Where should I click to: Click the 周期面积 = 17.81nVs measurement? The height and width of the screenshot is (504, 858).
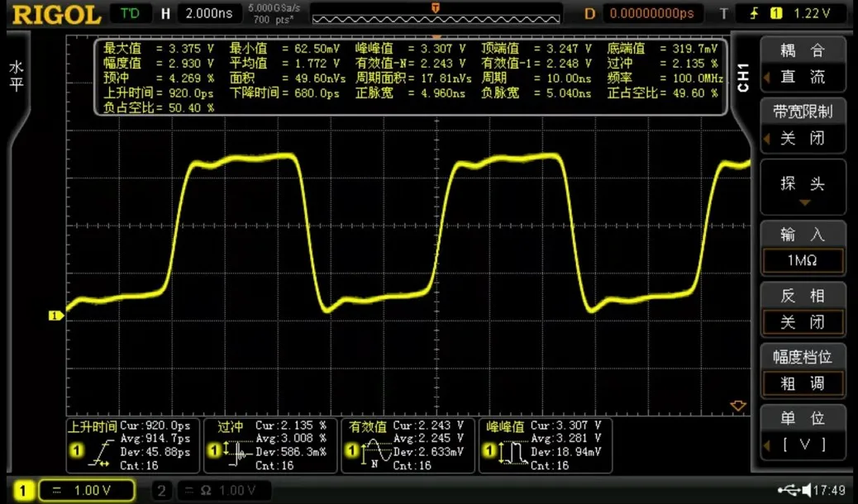click(x=413, y=78)
